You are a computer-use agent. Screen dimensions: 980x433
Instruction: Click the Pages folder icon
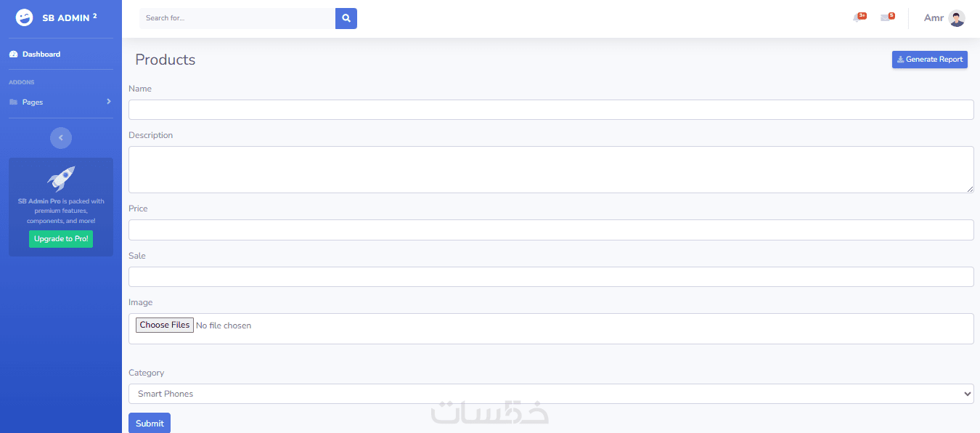(x=13, y=102)
